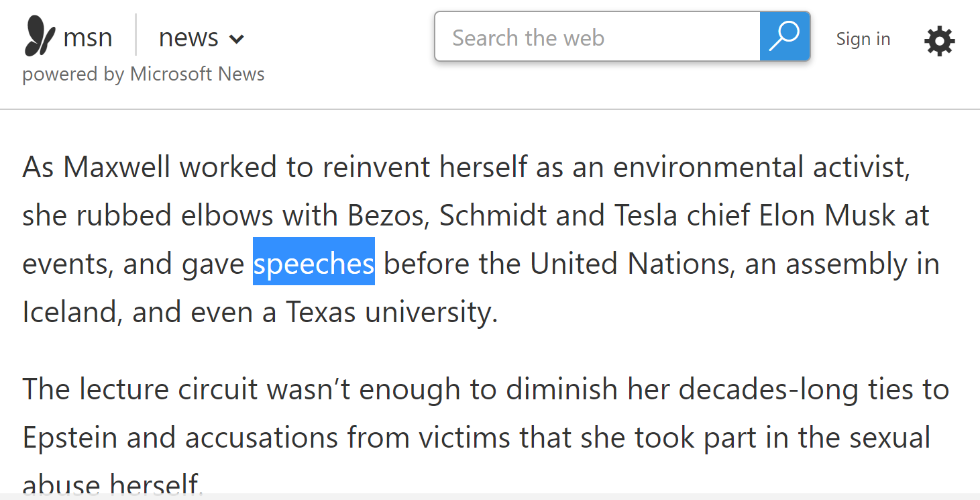The image size is (980, 500).
Task: Click the word Epstein in second paragraph
Action: [x=70, y=438]
